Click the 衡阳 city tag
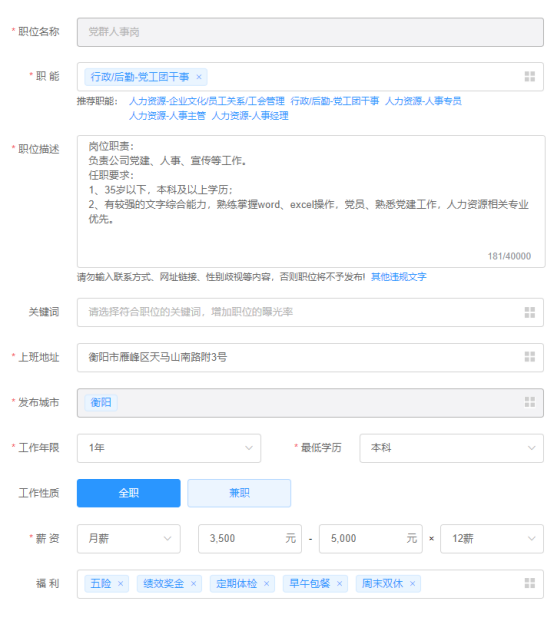Image resolution: width=554 pixels, height=622 pixels. (101, 403)
